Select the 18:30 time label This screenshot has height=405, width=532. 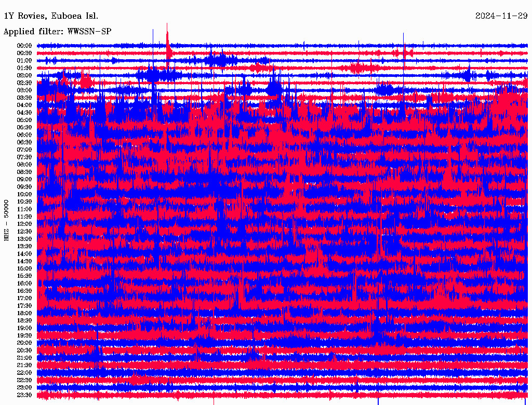coord(24,321)
